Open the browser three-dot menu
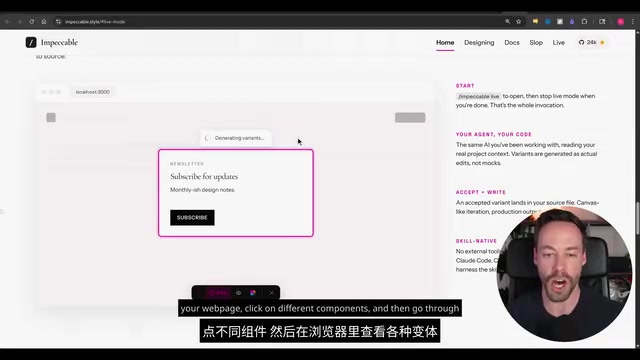 pyautogui.click(x=633, y=22)
